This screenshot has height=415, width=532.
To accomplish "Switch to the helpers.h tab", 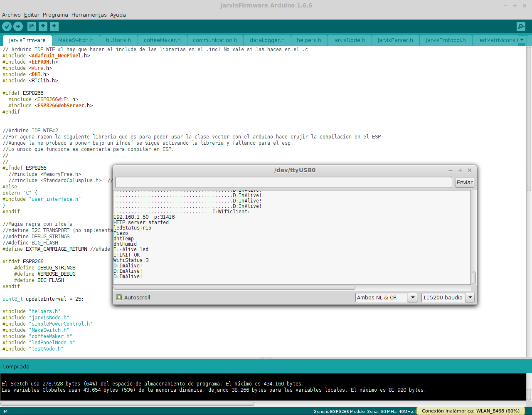I will click(309, 40).
